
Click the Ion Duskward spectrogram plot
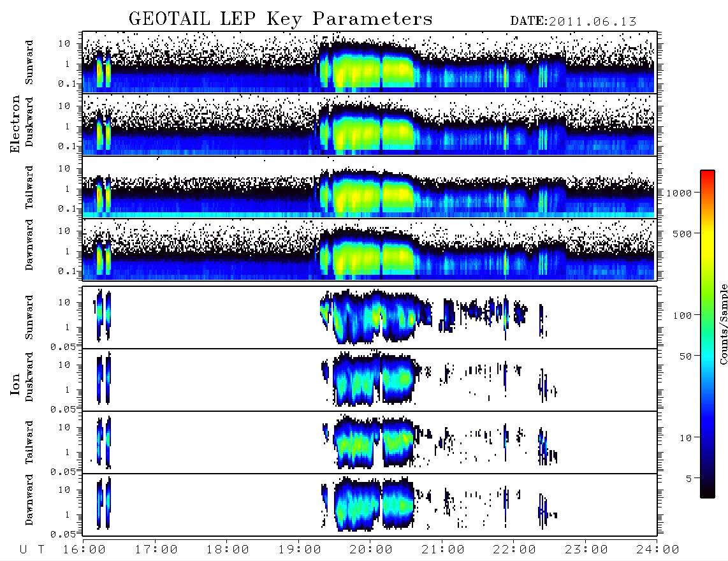coord(370,380)
